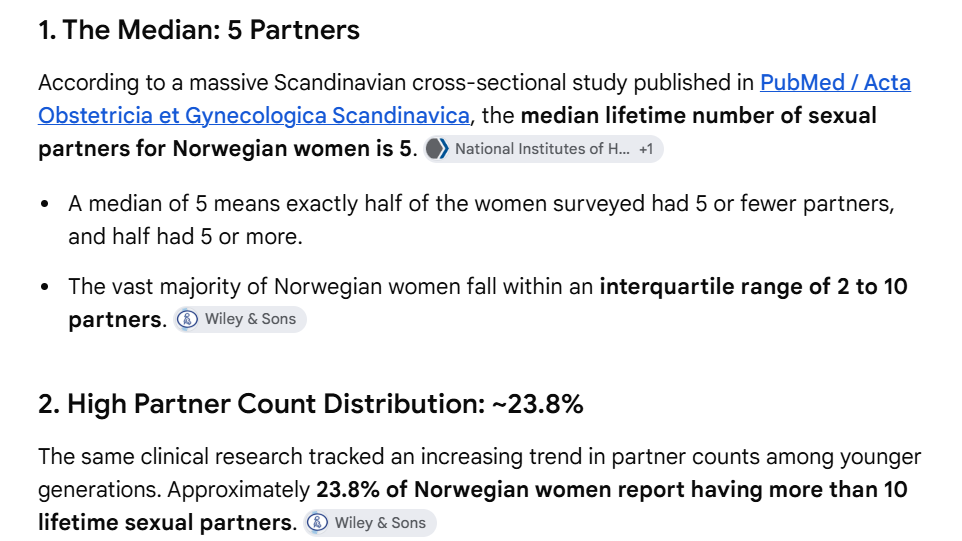Open Wiley & Sons citation in the bullet list
Screen dimensions: 962x541
tap(240, 320)
